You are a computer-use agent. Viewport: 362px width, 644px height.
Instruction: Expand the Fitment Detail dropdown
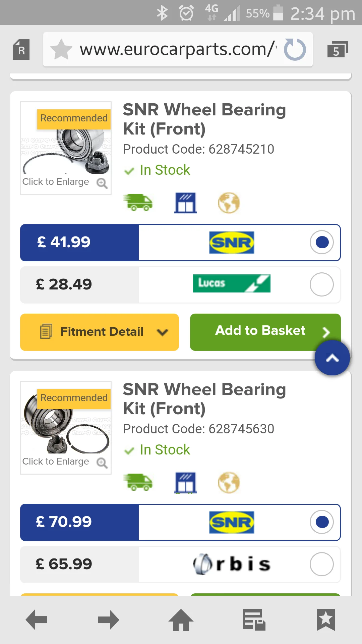click(100, 332)
